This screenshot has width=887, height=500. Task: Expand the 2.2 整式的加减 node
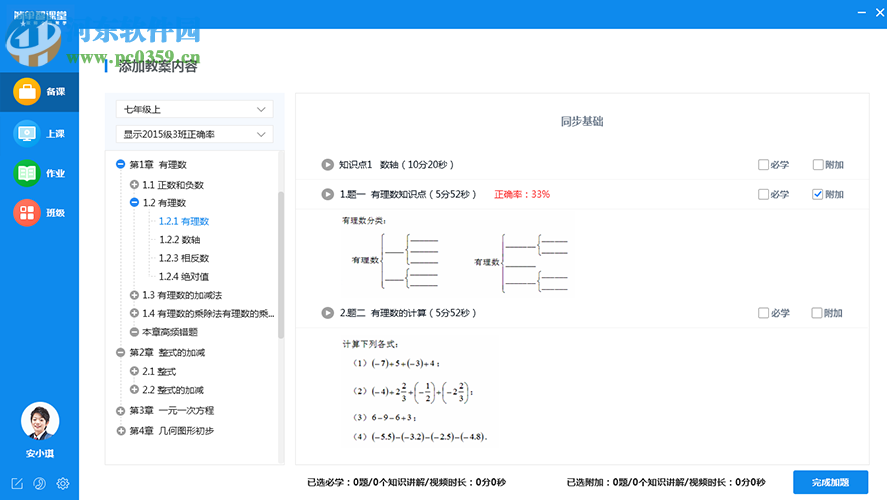click(x=134, y=389)
